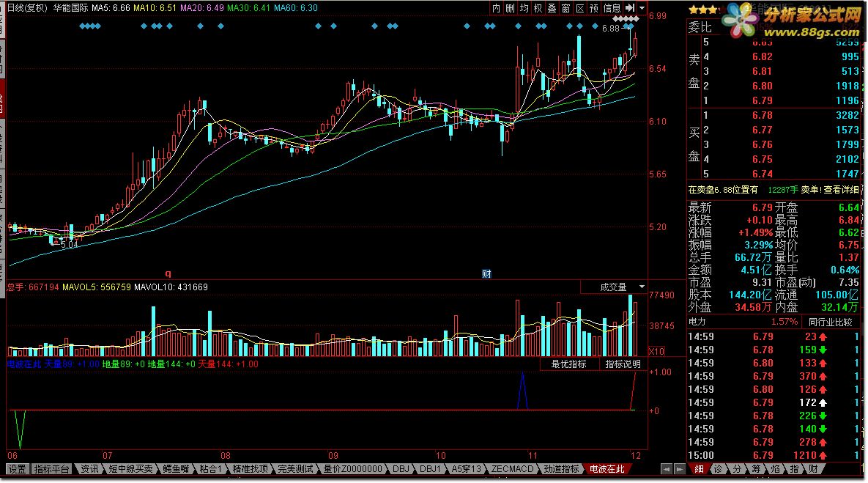Image resolution: width=868 pixels, height=483 pixels.
Task: Click the 区 interval statistics icon
Action: (x=579, y=8)
